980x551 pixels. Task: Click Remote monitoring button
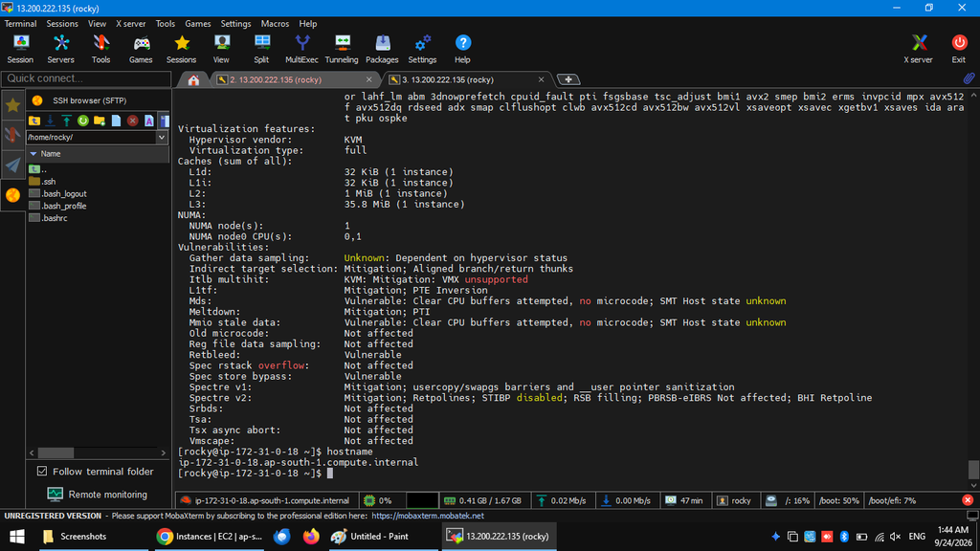pyautogui.click(x=98, y=495)
